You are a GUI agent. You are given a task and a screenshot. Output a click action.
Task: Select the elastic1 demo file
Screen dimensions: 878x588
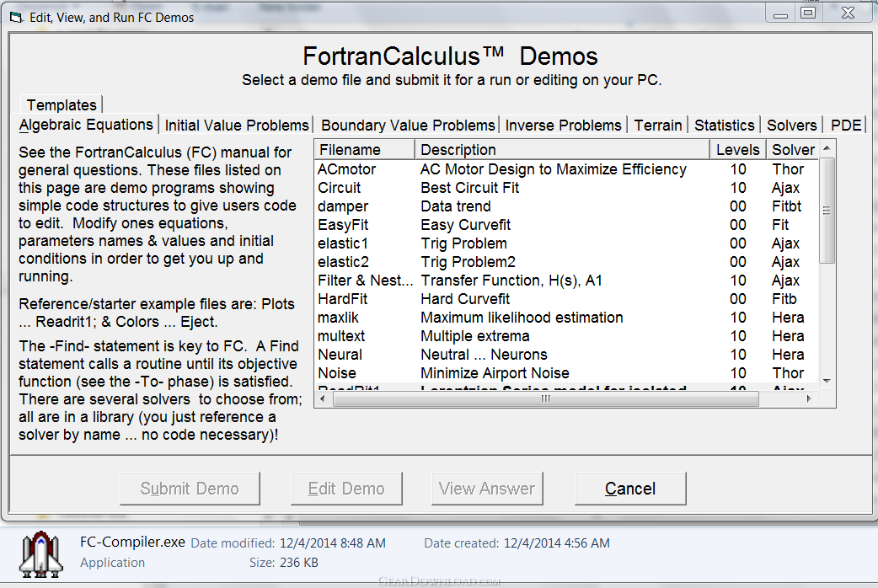pyautogui.click(x=343, y=243)
